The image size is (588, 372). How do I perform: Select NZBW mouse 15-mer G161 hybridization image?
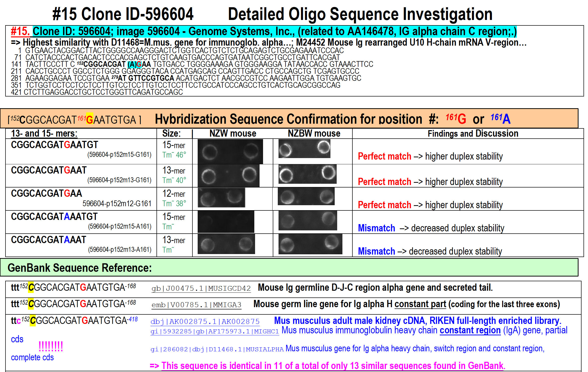[304, 149]
